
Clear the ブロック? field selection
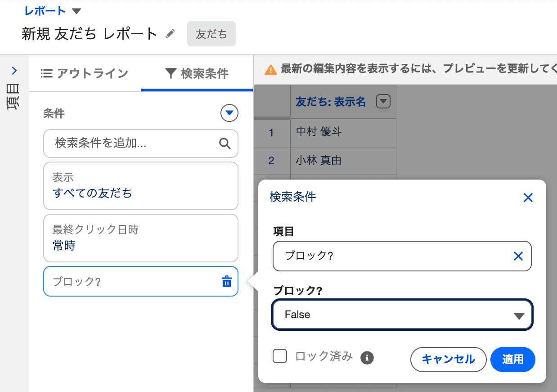518,256
